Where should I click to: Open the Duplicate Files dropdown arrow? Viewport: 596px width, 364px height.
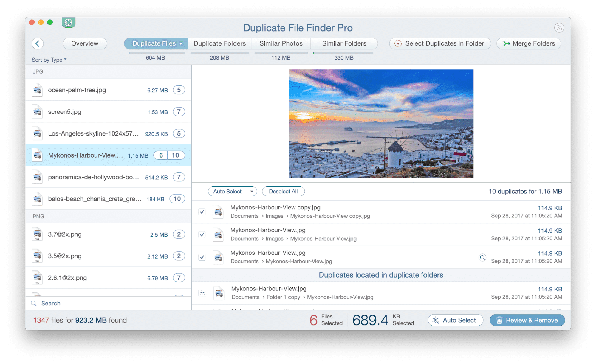pos(181,43)
